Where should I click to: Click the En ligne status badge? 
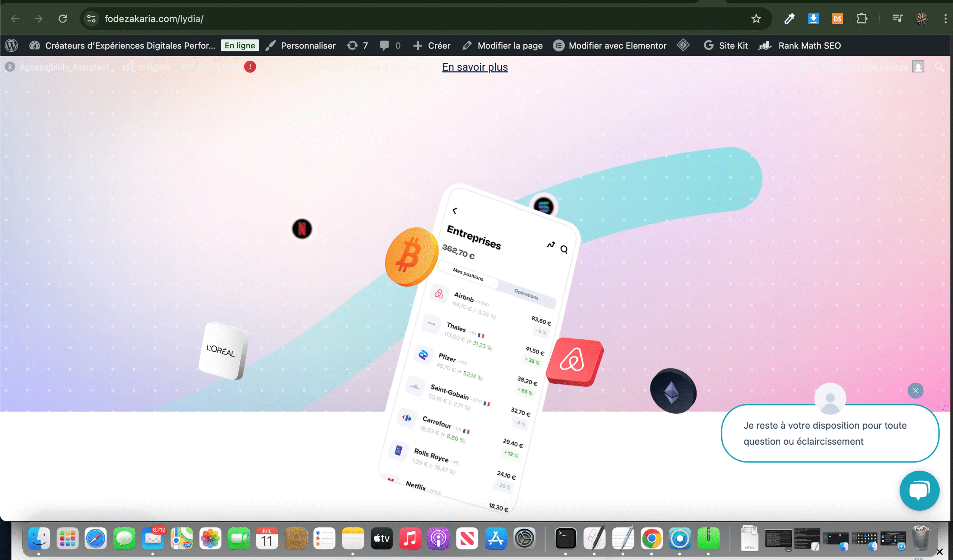pos(240,45)
